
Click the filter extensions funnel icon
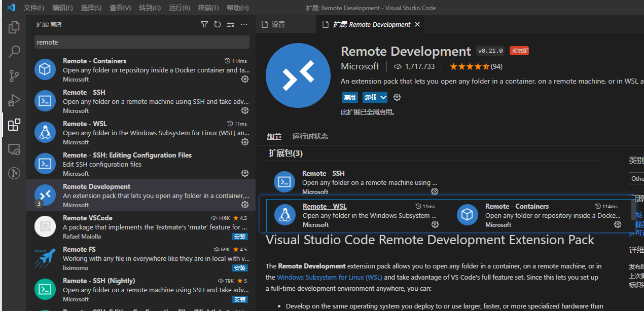click(204, 24)
